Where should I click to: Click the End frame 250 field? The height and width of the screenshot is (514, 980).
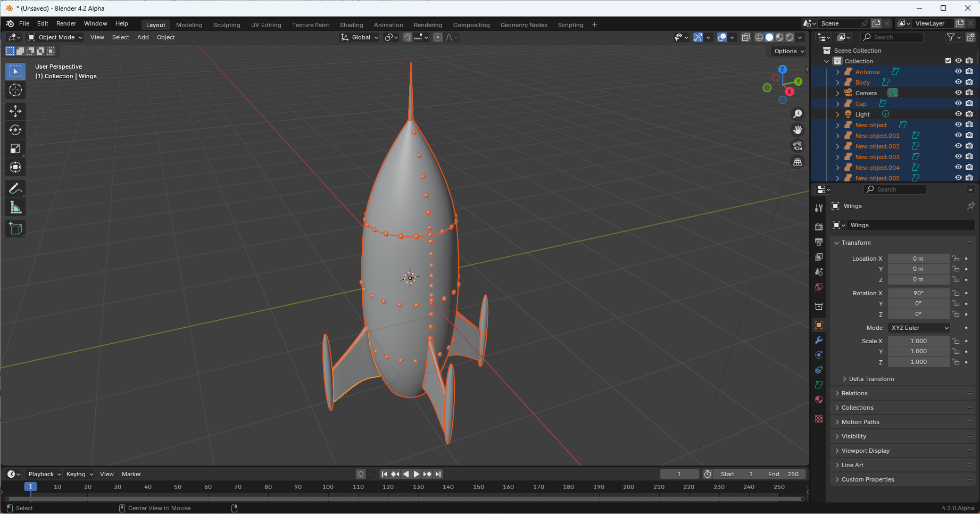[x=783, y=474]
